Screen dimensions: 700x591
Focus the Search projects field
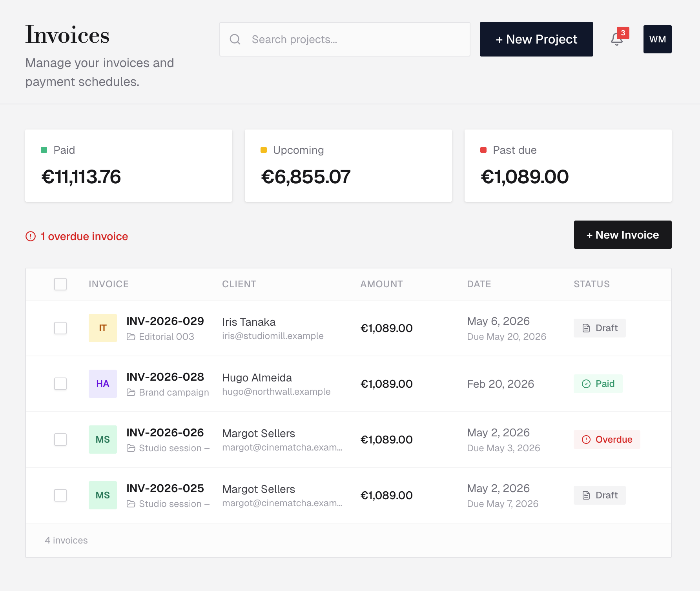(x=345, y=39)
